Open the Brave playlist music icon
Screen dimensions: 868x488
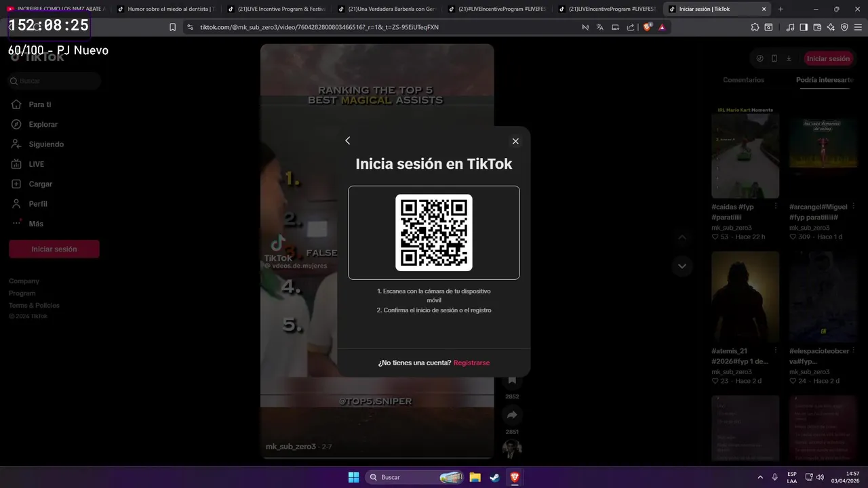coord(790,27)
